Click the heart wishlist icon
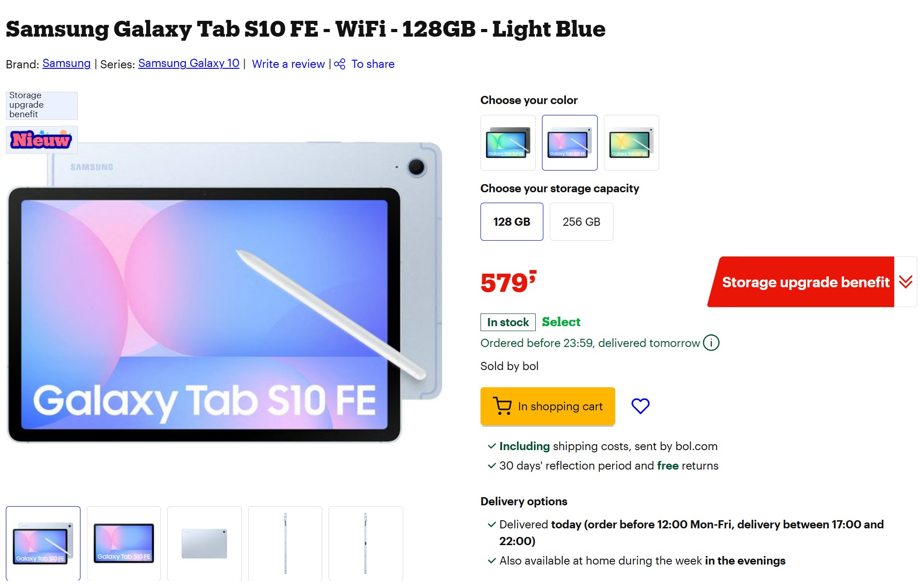The width and height of the screenshot is (924, 584). [x=640, y=406]
